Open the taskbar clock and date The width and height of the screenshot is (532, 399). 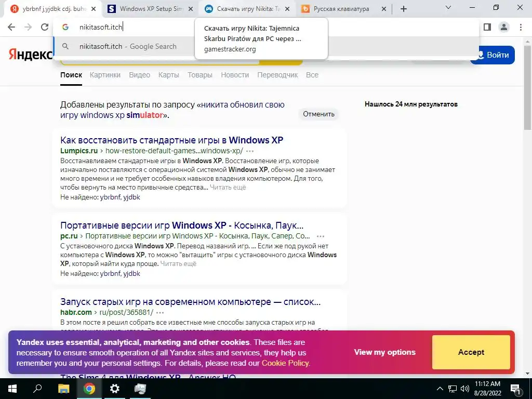487,389
